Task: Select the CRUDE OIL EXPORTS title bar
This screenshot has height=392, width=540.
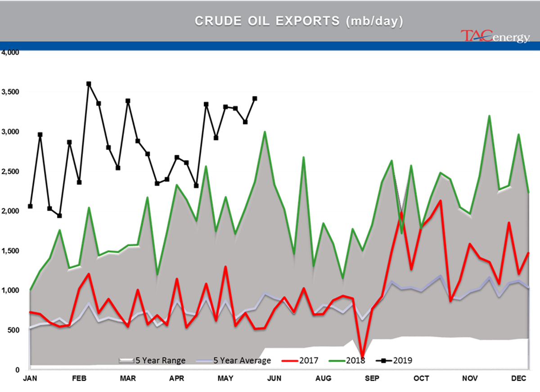Action: point(270,21)
